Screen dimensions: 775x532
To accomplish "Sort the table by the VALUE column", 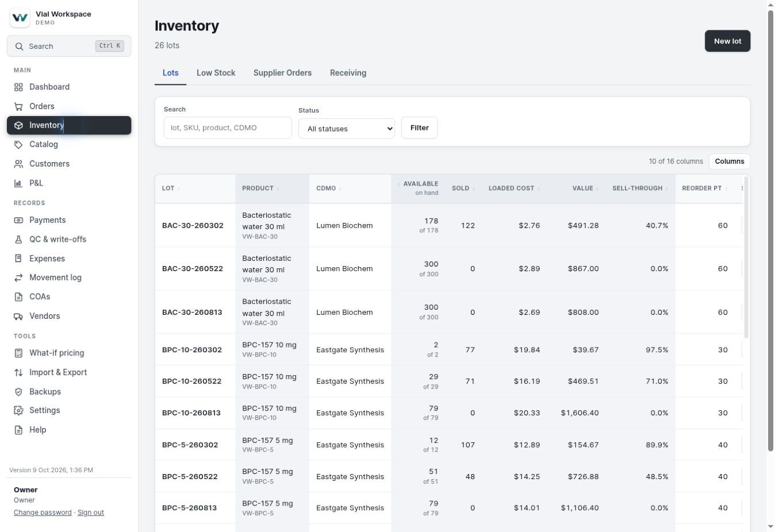I will pyautogui.click(x=585, y=188).
